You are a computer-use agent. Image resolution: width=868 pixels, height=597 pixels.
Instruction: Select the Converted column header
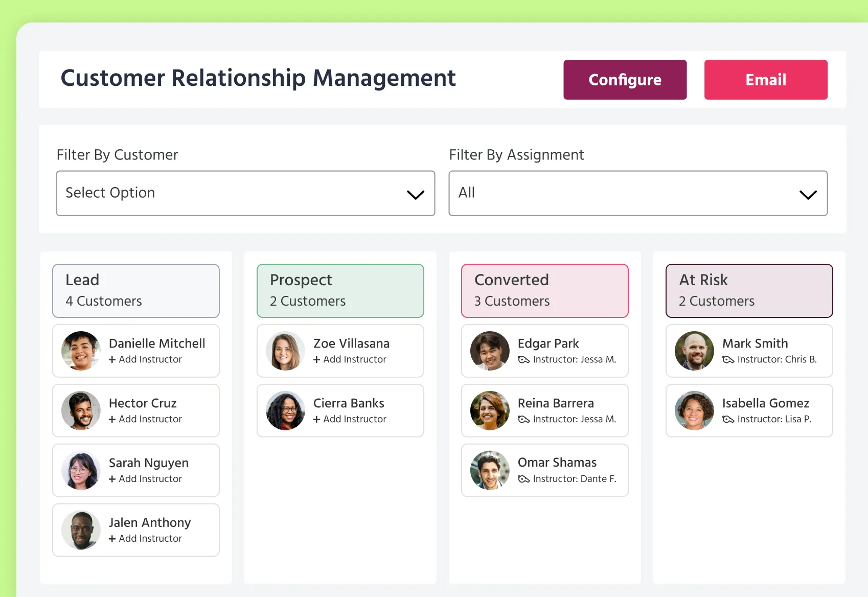pyautogui.click(x=545, y=291)
